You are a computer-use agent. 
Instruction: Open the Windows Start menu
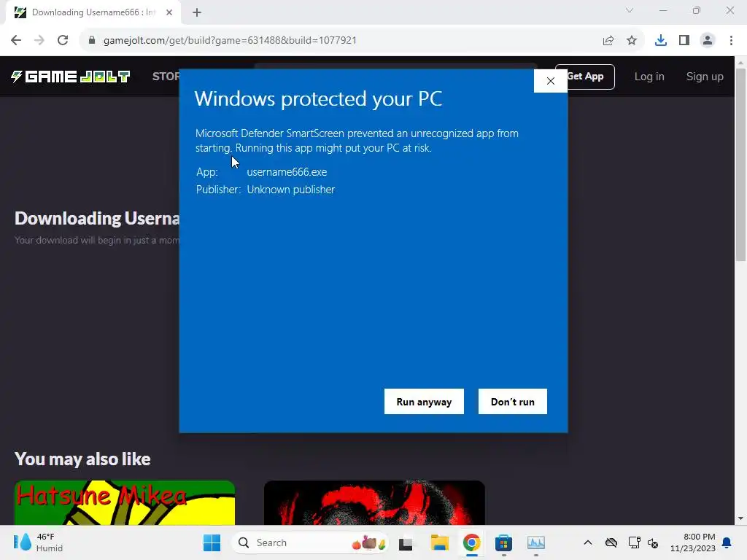(x=212, y=542)
